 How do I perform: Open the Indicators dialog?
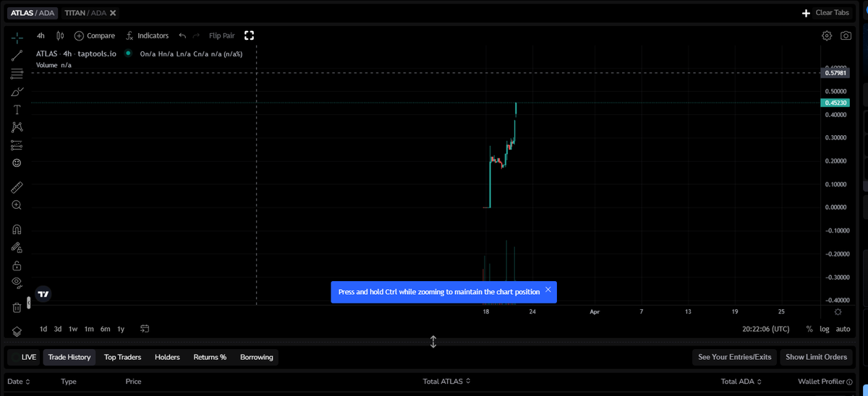(147, 35)
